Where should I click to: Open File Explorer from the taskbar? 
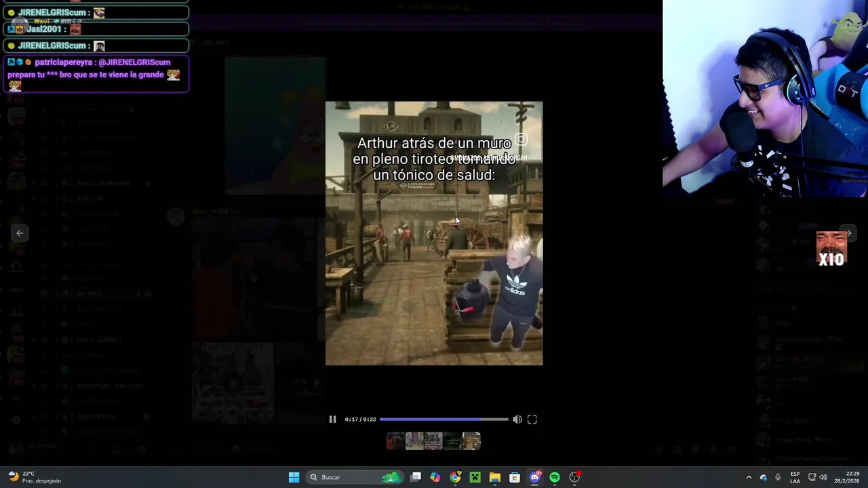tap(495, 477)
